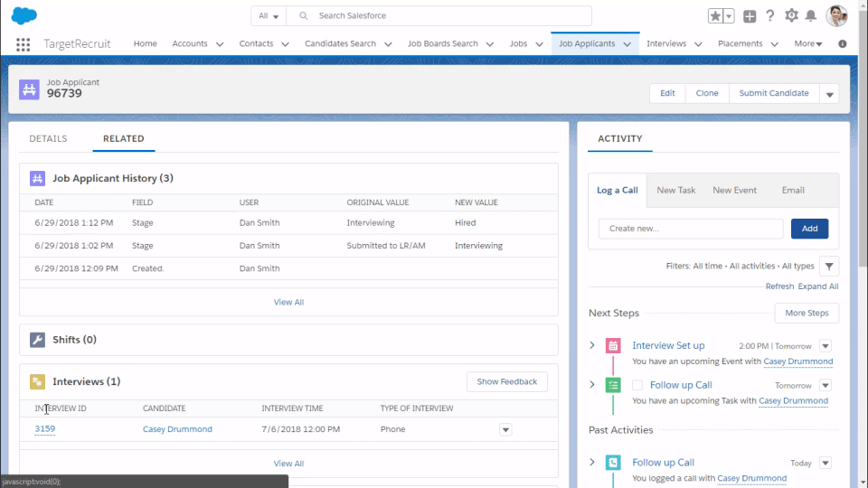Mark the Follow up Call task complete checkbox
Image resolution: width=868 pixels, height=488 pixels.
637,385
